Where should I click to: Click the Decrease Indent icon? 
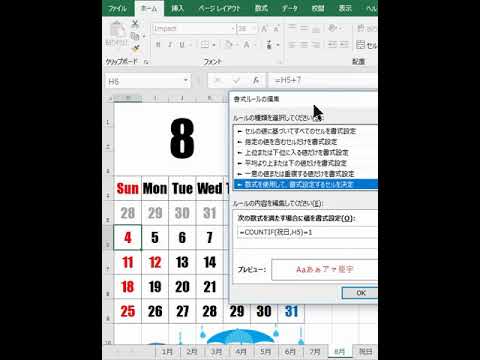coord(332,45)
